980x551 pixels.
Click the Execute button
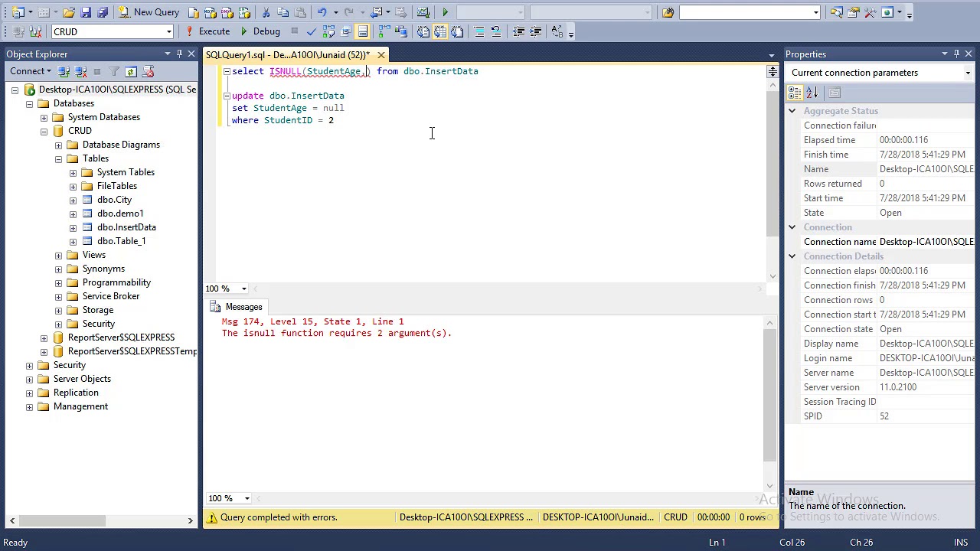coord(207,31)
